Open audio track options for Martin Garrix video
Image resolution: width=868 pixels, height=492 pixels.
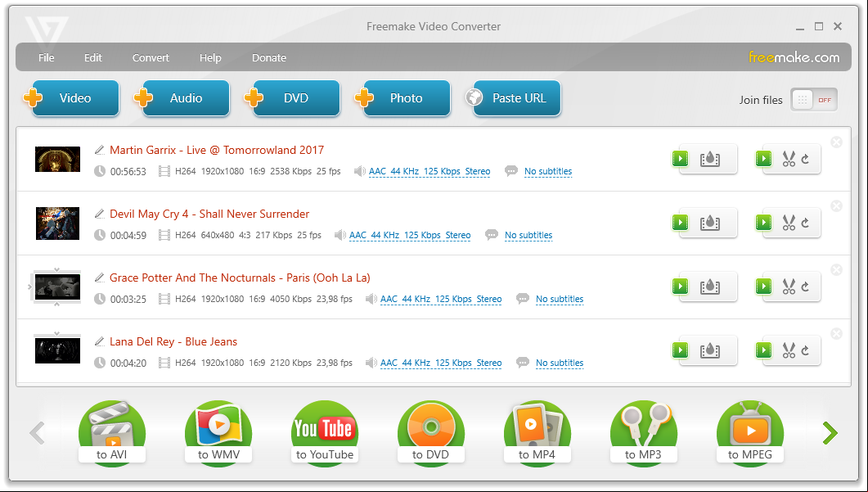(430, 171)
